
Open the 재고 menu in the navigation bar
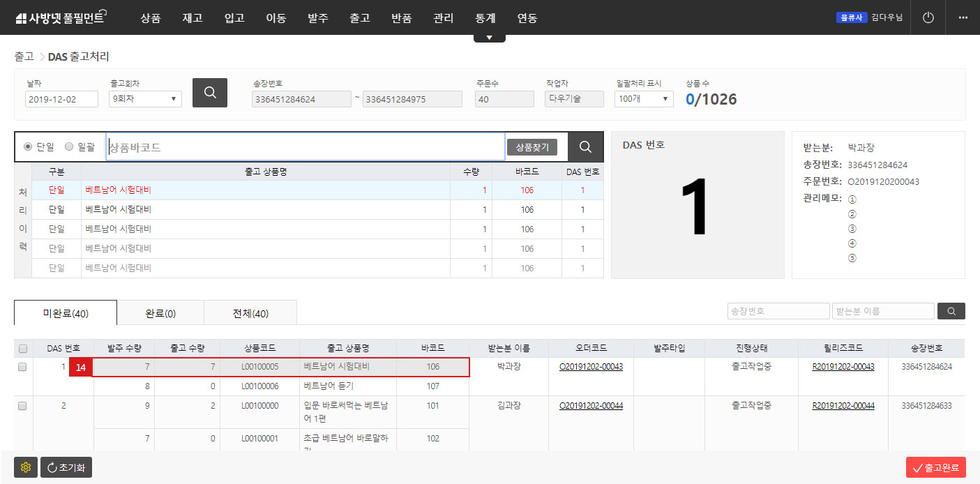point(193,18)
